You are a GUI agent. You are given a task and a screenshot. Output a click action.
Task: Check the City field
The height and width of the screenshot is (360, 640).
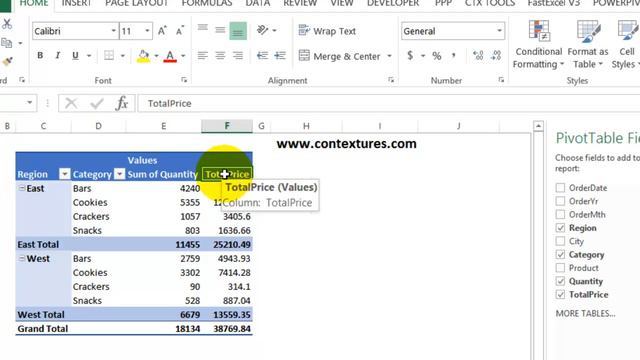click(560, 241)
